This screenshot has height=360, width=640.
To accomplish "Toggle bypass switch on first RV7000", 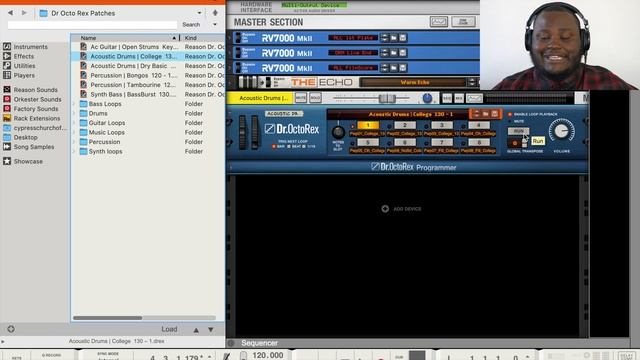I will click(238, 38).
